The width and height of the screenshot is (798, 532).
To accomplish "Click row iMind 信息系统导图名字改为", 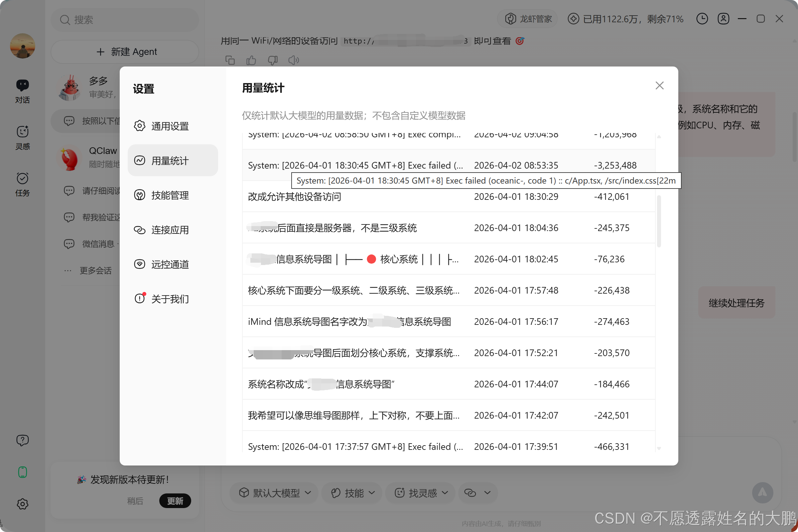I will point(449,321).
